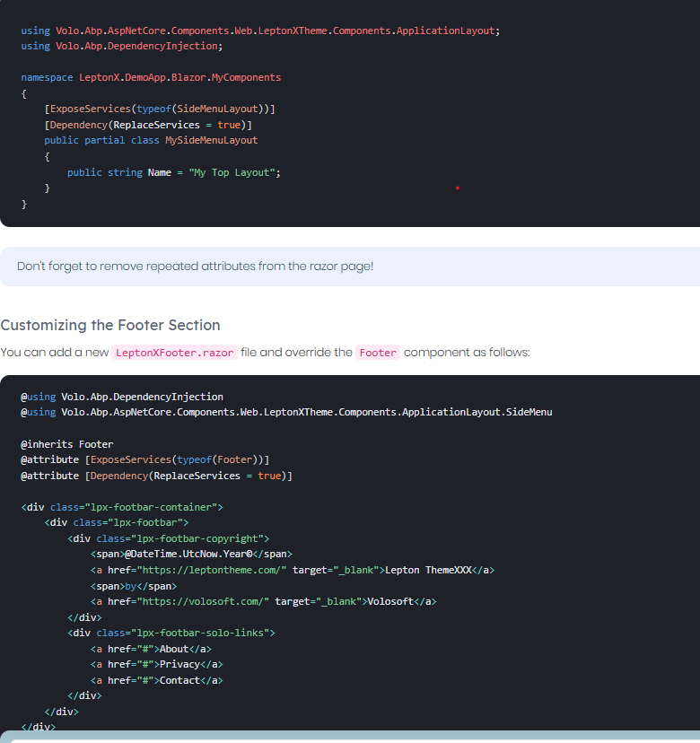Click the 'Customizing the Footer Section' heading
The image size is (700, 743).
[110, 325]
